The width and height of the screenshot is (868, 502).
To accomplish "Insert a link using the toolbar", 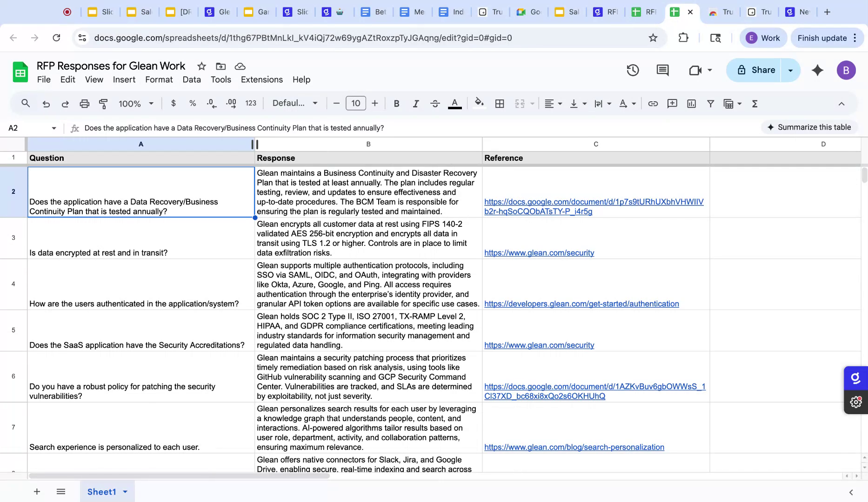I will pos(653,103).
